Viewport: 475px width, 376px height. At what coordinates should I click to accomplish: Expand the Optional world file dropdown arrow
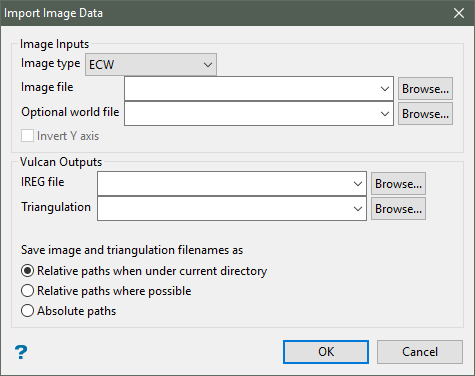(x=385, y=114)
